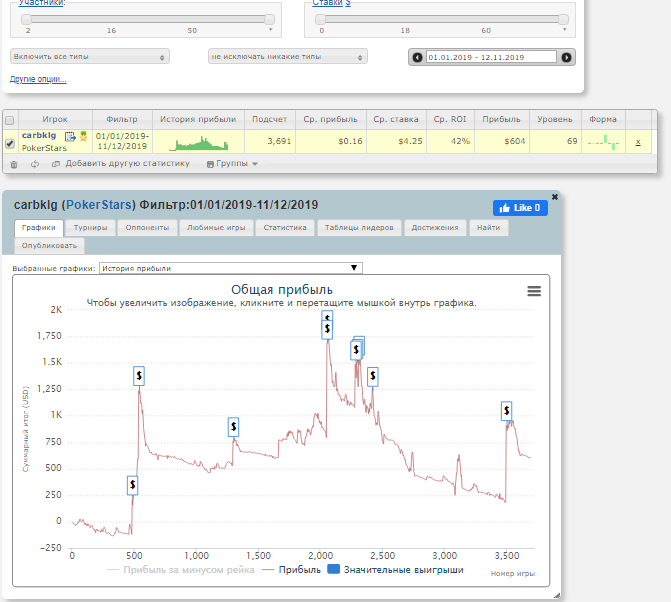Click the carbklg player name link
Image resolution: width=671 pixels, height=602 pixels.
[x=39, y=136]
